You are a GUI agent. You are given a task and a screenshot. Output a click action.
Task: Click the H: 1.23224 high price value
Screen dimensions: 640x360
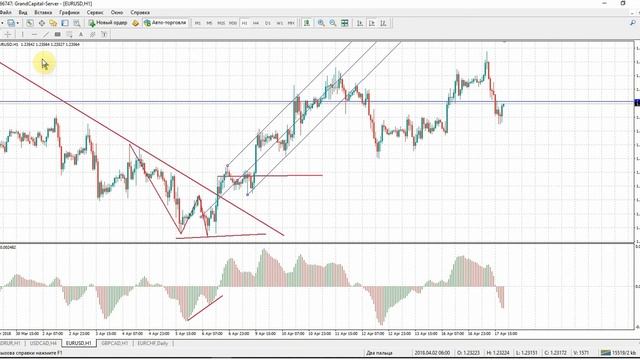498,353
